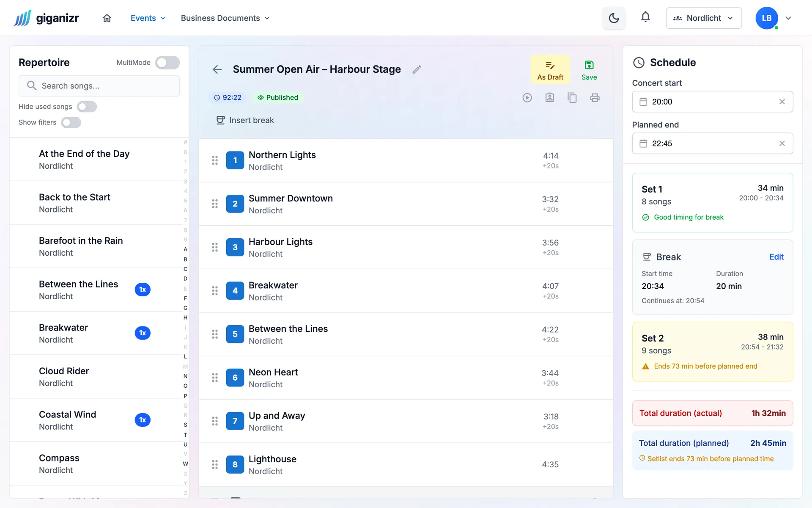Click the Planned end time field
Viewport: 812px width, 508px height.
(712, 144)
